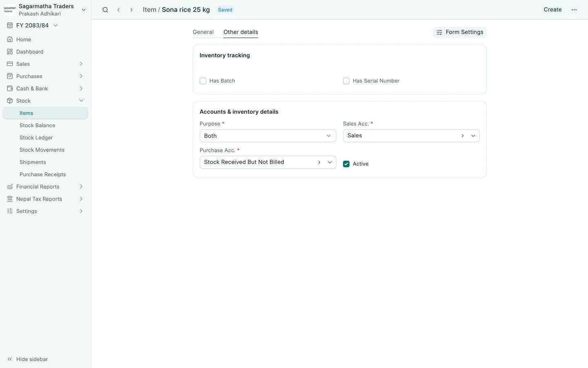Open linked Sales account via arrow
588x368 pixels.
tap(462, 136)
